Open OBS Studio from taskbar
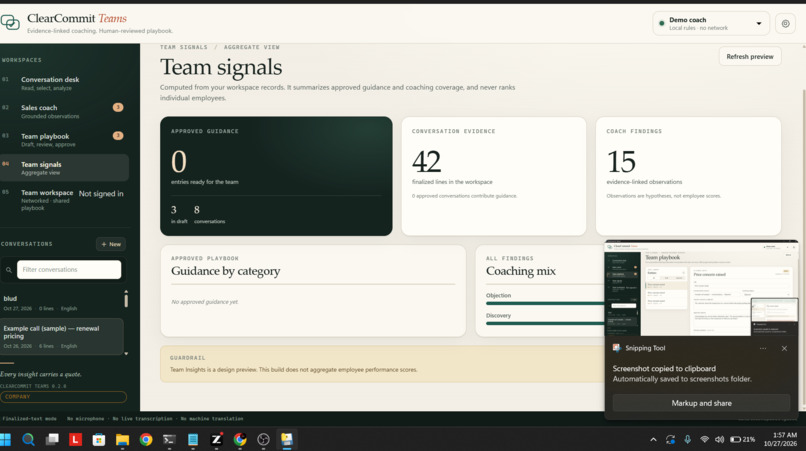The height and width of the screenshot is (451, 806). pyautogui.click(x=263, y=439)
